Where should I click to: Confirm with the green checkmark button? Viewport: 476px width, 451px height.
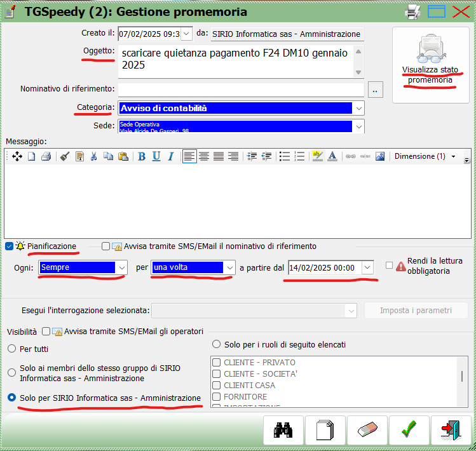point(409,431)
